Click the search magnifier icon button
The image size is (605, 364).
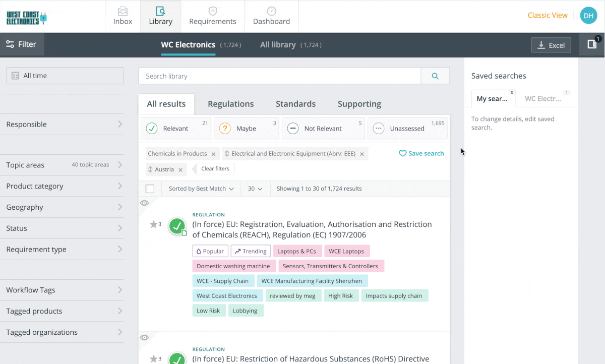[x=435, y=76]
